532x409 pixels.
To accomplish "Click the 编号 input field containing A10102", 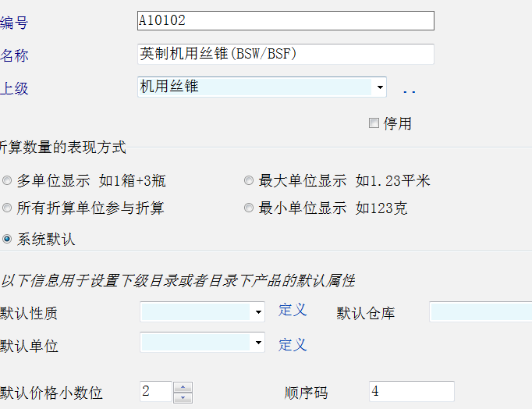I will [x=285, y=21].
